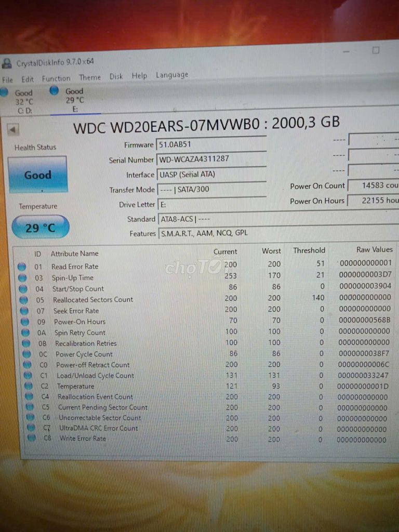Select the Load/Unload Cycle Count attribute name
The width and height of the screenshot is (399, 532).
tap(96, 376)
